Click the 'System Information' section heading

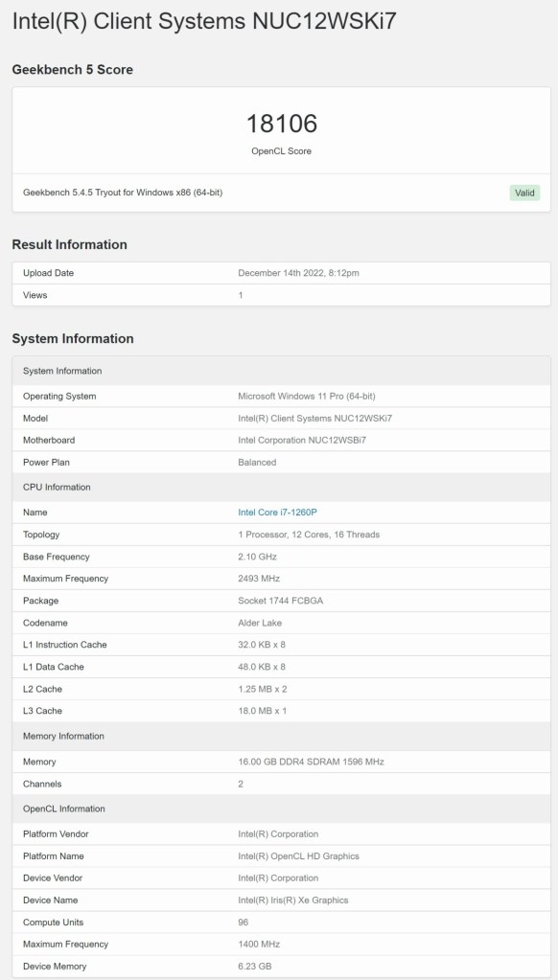click(x=73, y=339)
